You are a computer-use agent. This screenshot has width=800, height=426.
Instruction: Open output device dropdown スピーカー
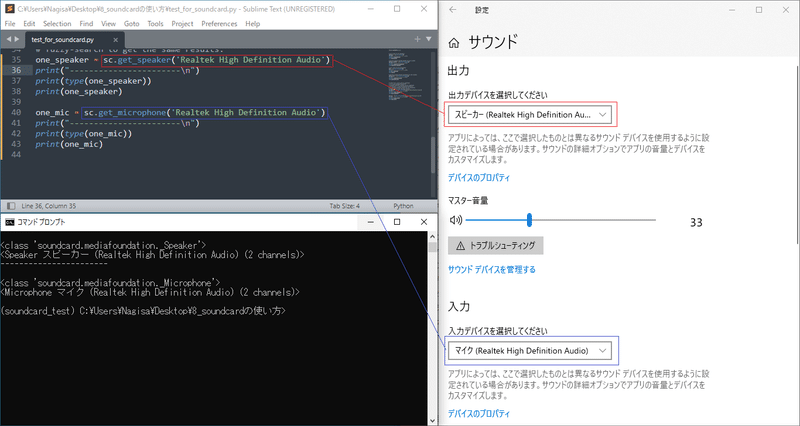click(530, 115)
